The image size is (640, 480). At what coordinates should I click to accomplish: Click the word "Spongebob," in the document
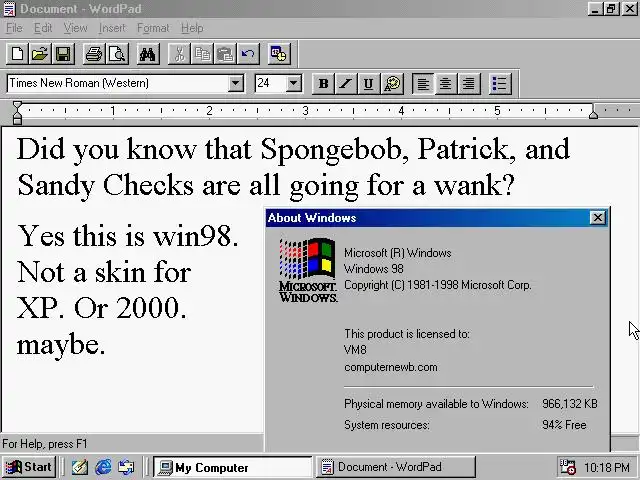(x=335, y=149)
